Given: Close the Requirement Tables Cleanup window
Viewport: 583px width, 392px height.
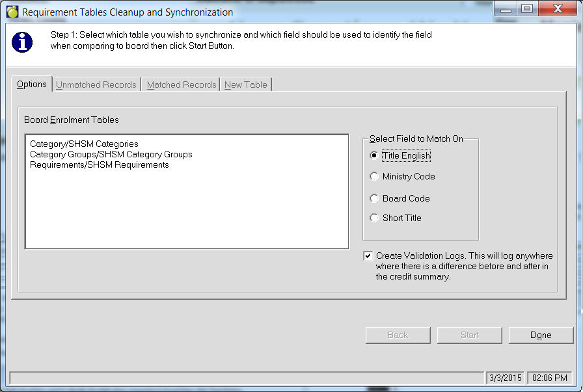Looking at the screenshot, I should click(558, 9).
